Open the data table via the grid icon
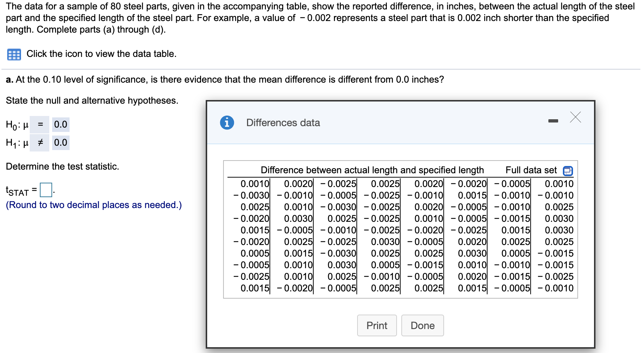644x353 pixels. [x=14, y=54]
